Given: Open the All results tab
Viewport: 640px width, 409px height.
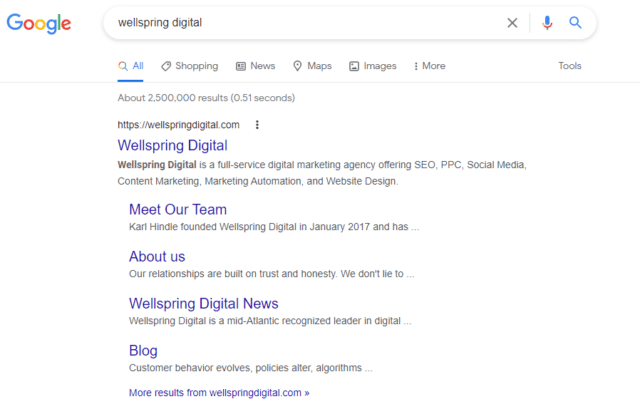Looking at the screenshot, I should tap(131, 66).
